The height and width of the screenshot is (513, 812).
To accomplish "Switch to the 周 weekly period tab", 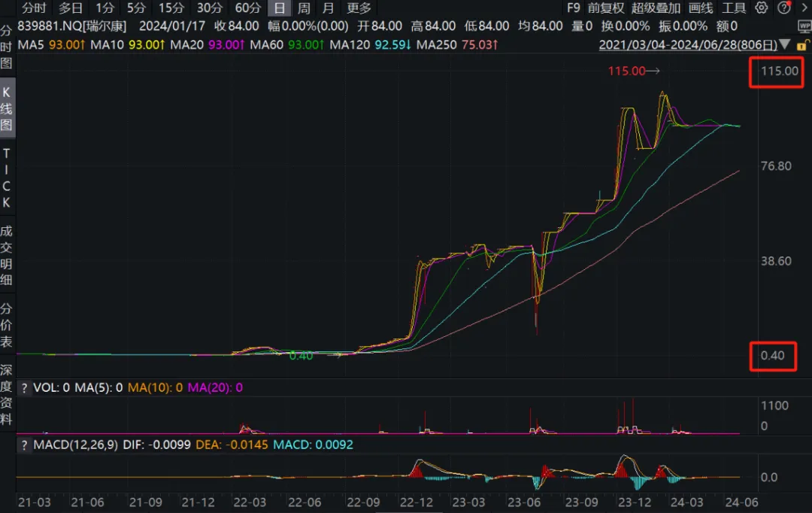I will point(304,8).
